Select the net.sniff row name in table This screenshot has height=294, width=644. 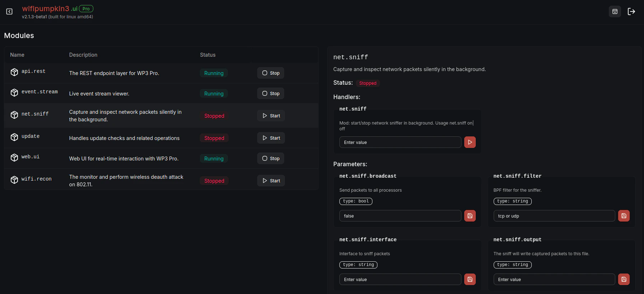pos(35,114)
